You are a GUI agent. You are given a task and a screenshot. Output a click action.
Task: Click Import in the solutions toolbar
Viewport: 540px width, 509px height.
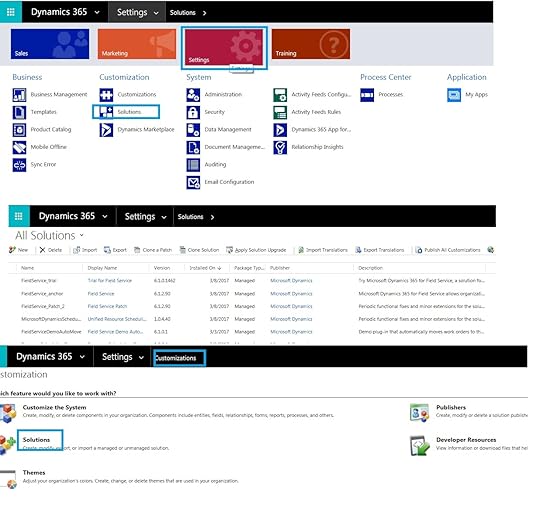click(85, 250)
